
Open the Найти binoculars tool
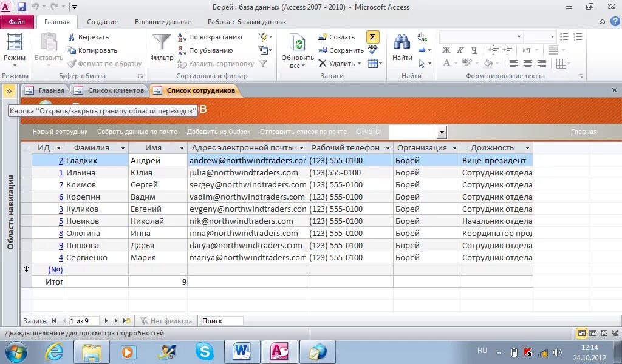402,47
